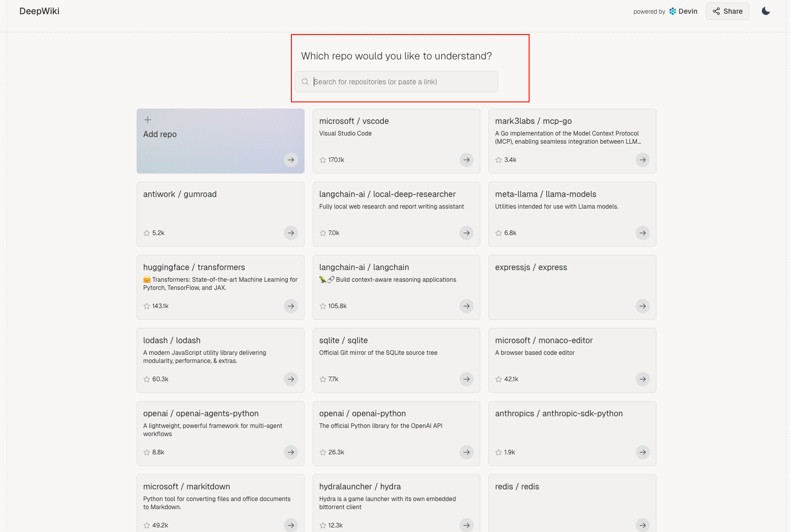Open microsoft / vscode arrow button
The image size is (790, 532).
click(467, 160)
